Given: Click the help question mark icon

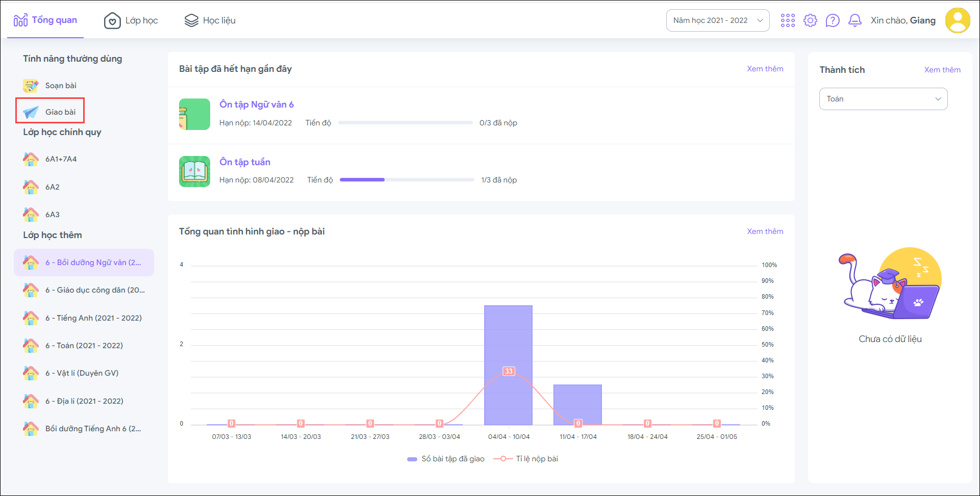Looking at the screenshot, I should 833,20.
